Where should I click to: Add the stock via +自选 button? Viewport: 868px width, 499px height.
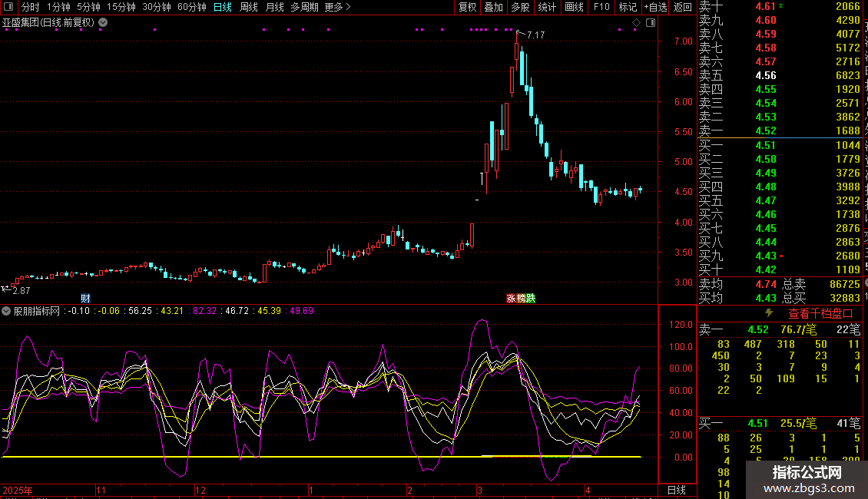coord(655,7)
